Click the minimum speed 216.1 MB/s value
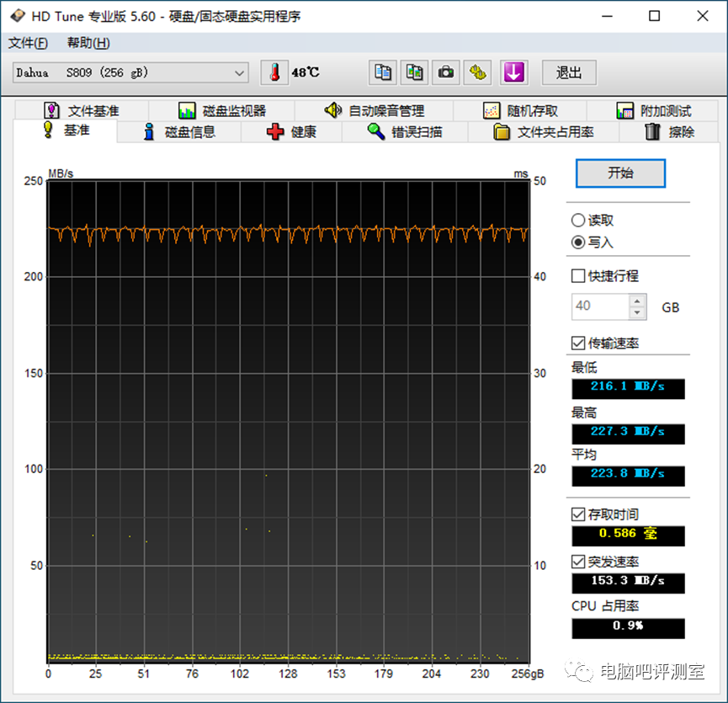The image size is (728, 703). [x=628, y=389]
